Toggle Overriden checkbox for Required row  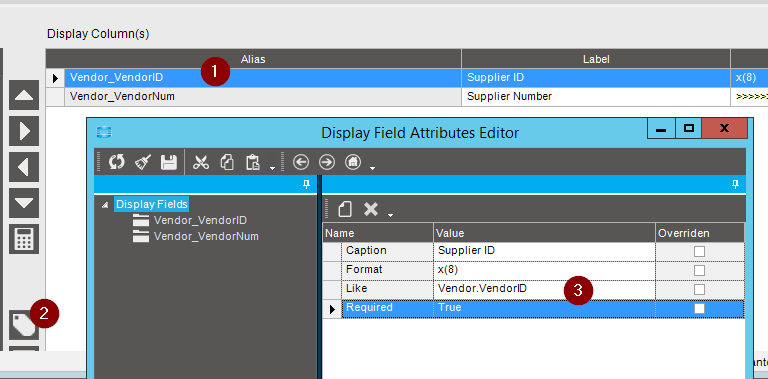699,308
